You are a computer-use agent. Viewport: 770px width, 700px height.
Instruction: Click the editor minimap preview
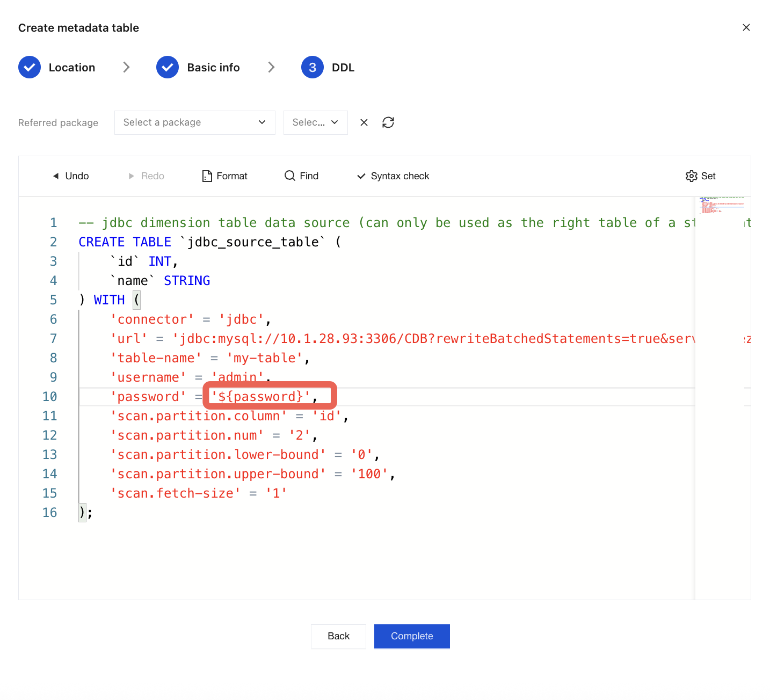[722, 206]
